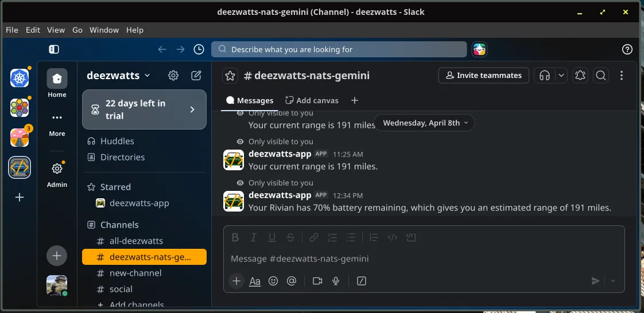
Task: Open the social channel
Action: pos(144,289)
